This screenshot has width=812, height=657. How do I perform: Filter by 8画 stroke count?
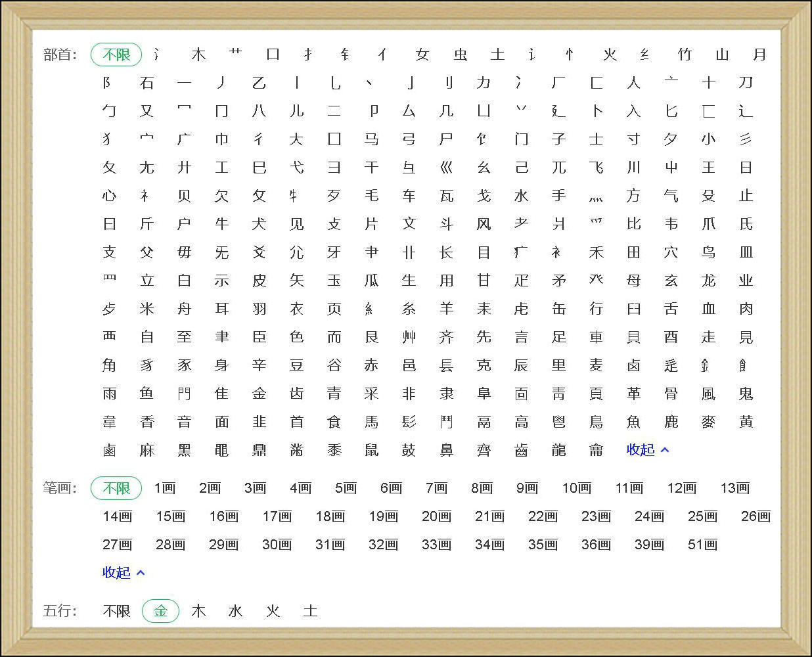[482, 488]
